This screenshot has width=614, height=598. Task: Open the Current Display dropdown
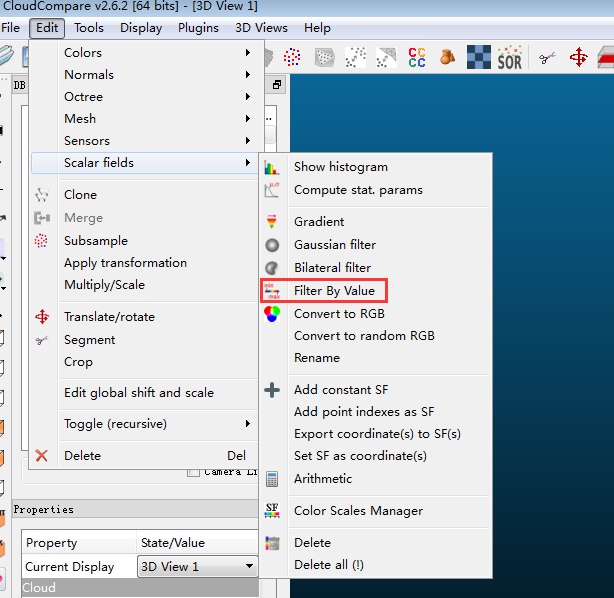tap(198, 566)
